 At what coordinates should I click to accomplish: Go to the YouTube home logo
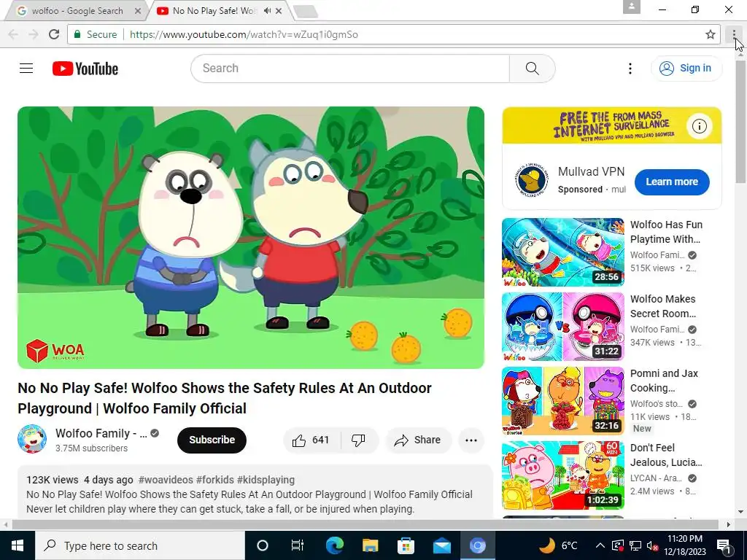[85, 69]
